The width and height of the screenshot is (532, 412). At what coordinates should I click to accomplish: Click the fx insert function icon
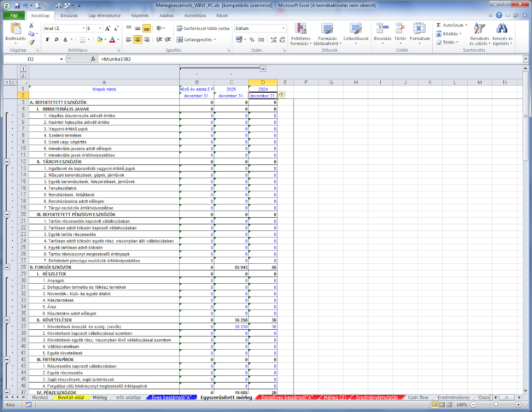(x=93, y=59)
